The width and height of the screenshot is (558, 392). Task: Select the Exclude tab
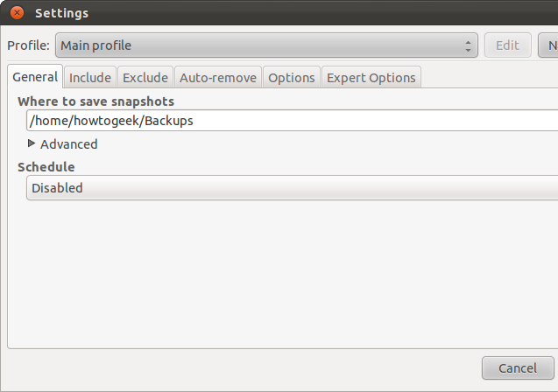click(145, 78)
